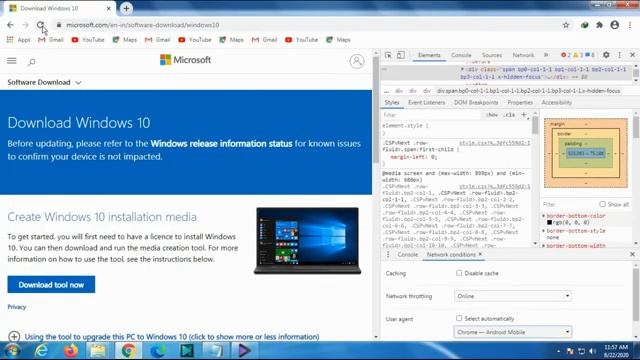Screen dimensions: 640x360
Task: Open the DevTools customize three-dot menu
Action: [620, 55]
